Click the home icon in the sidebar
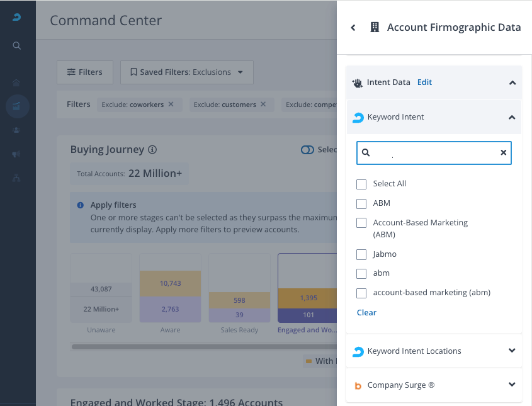Screen dimensions: 532x406 tap(17, 83)
